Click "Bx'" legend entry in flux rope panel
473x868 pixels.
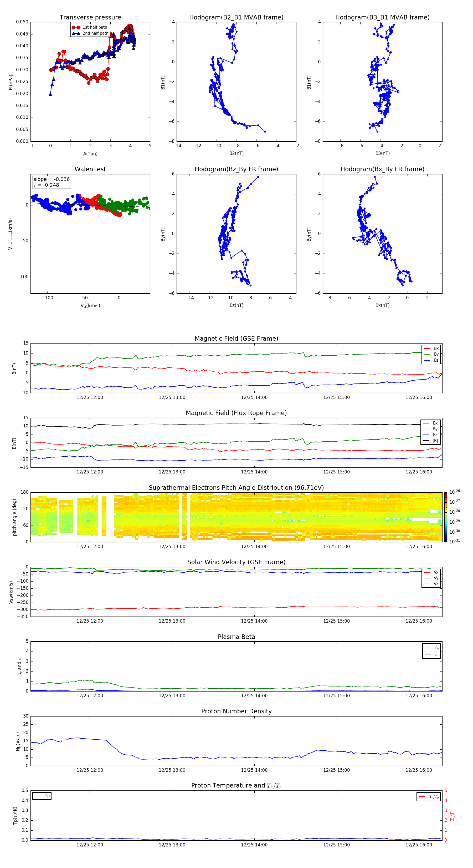(431, 423)
